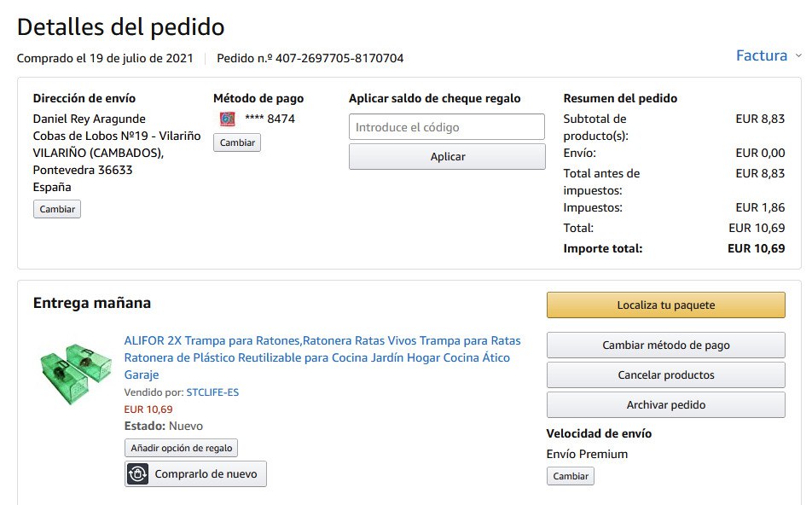This screenshot has width=812, height=505.
Task: Expand the Factura dropdown arrow
Action: point(798,56)
